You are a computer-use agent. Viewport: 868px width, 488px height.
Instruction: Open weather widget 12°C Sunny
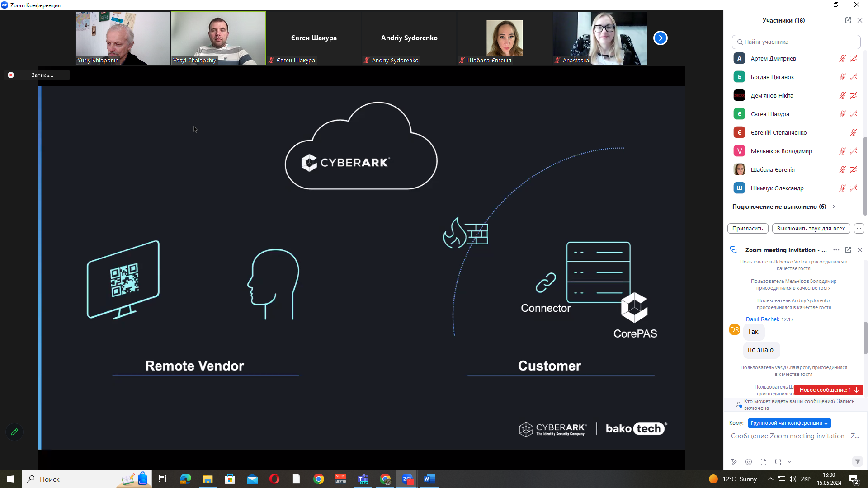point(733,479)
